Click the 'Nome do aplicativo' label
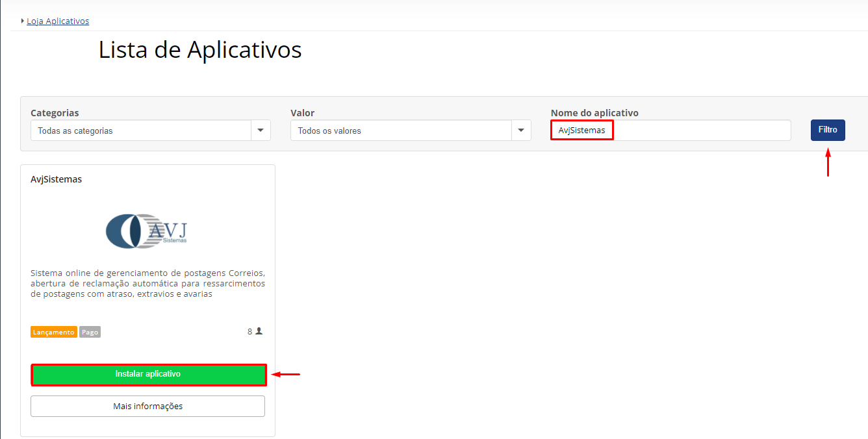 tap(594, 113)
